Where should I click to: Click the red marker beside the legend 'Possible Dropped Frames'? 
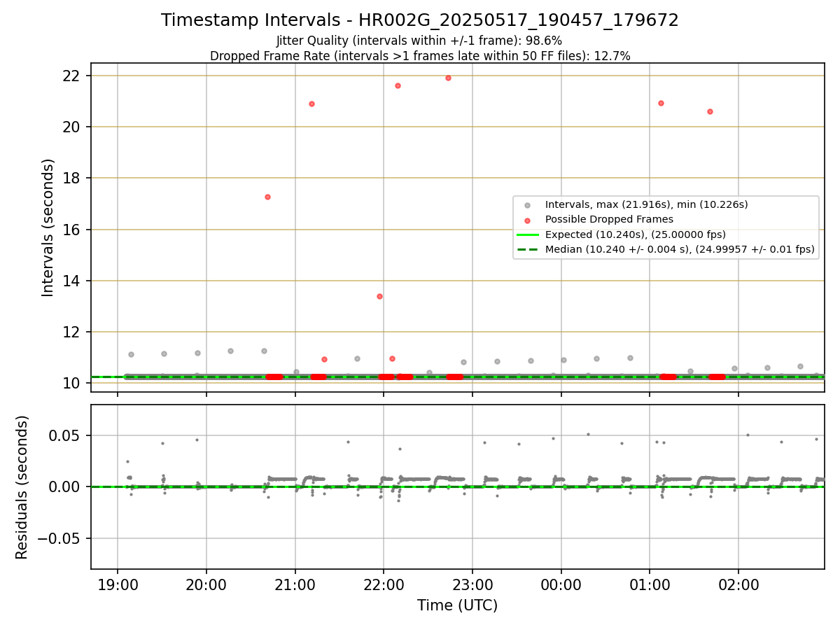pyautogui.click(x=527, y=220)
